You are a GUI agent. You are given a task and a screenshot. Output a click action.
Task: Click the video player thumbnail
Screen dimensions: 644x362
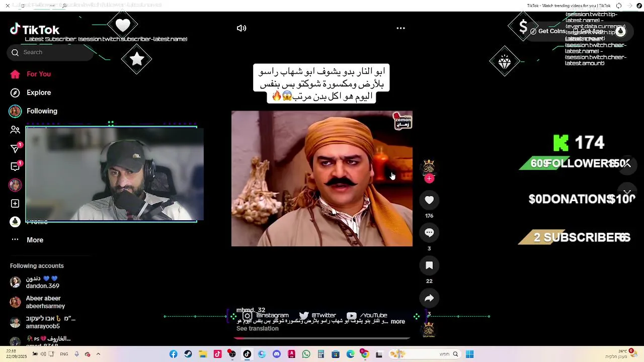pyautogui.click(x=322, y=178)
